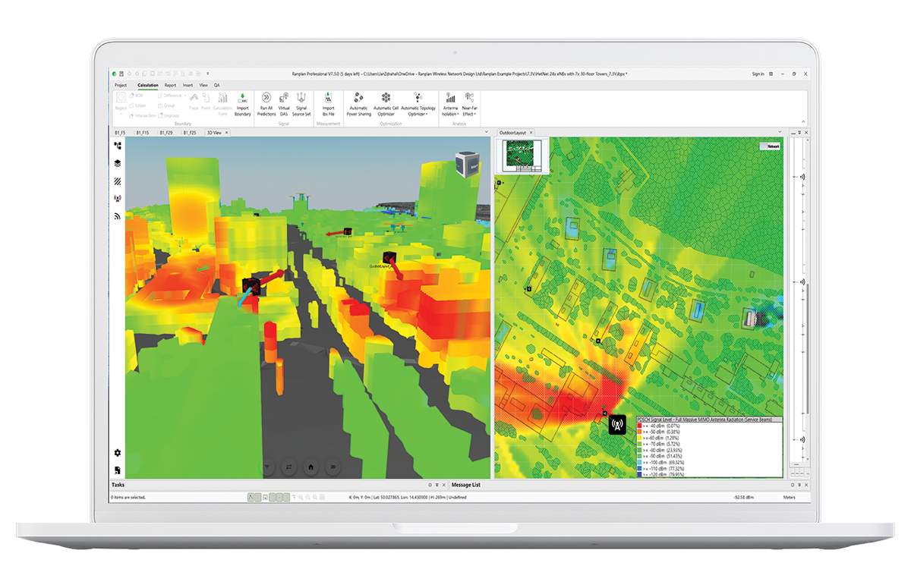Start the Automatic Cell Optimizer
This screenshot has height=588, width=911.
pos(386,99)
